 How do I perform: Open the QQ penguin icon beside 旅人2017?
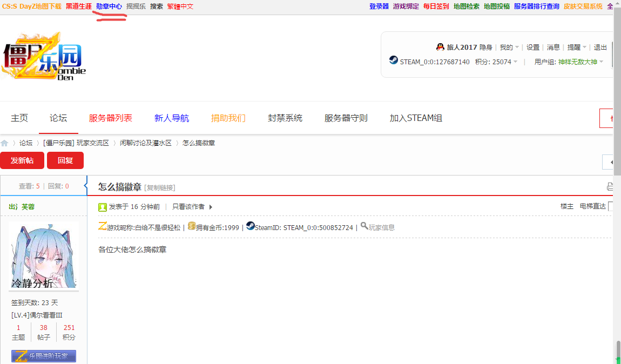[x=440, y=47]
